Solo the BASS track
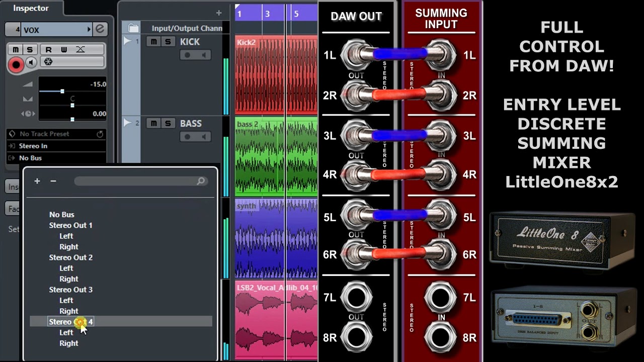644x362 pixels. (168, 123)
